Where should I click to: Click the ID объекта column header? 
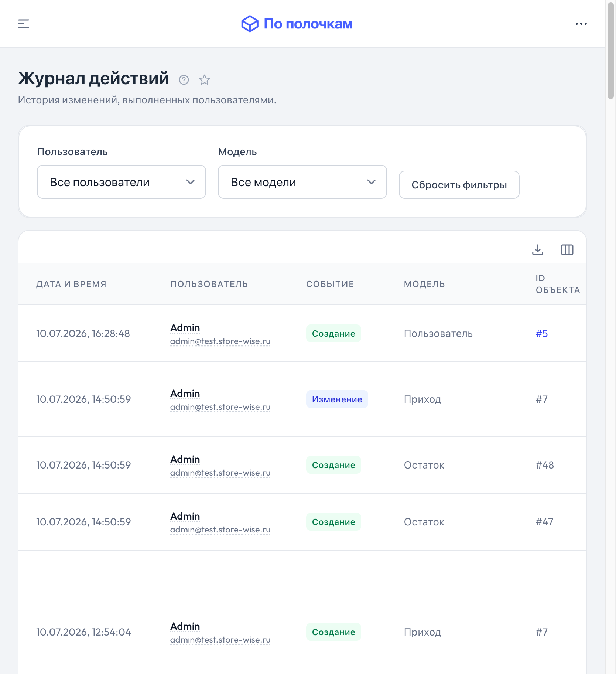558,284
